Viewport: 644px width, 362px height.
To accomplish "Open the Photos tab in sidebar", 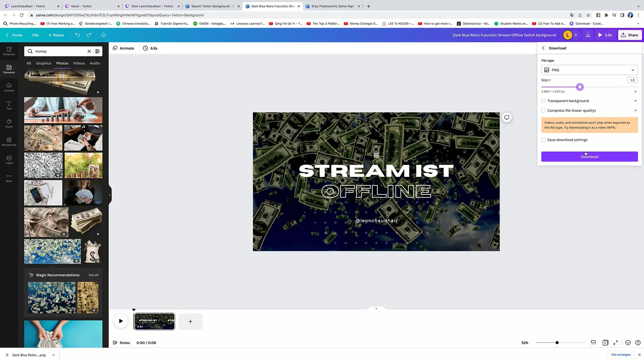I will 62,63.
